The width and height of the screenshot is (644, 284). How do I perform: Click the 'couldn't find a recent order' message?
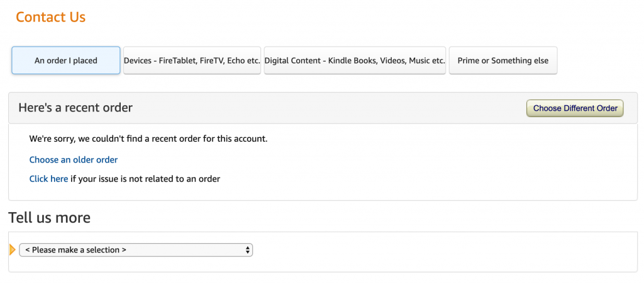[x=148, y=139]
